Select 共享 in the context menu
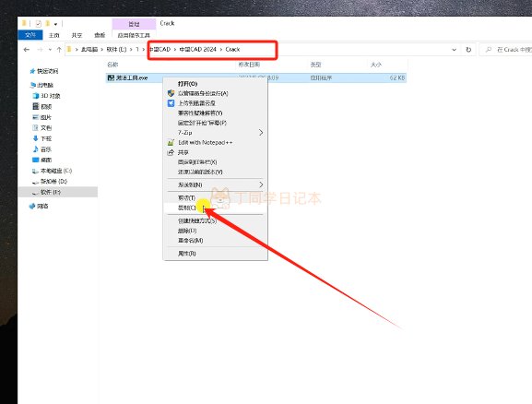The height and width of the screenshot is (404, 532). (183, 152)
